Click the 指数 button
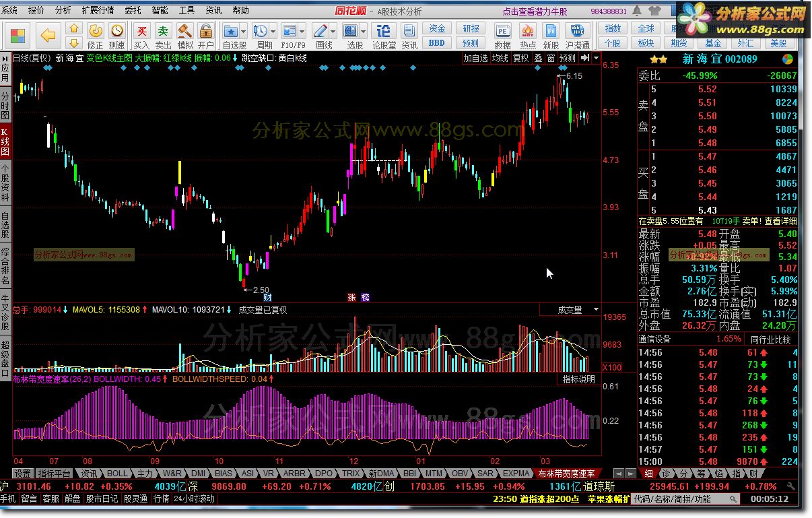Screen dimensions: 812x518 click(613, 28)
